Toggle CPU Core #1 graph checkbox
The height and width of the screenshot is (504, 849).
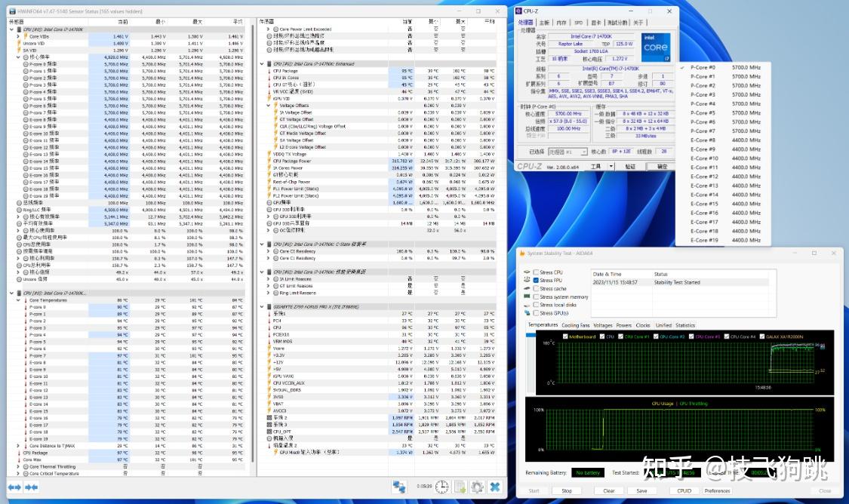pos(620,337)
